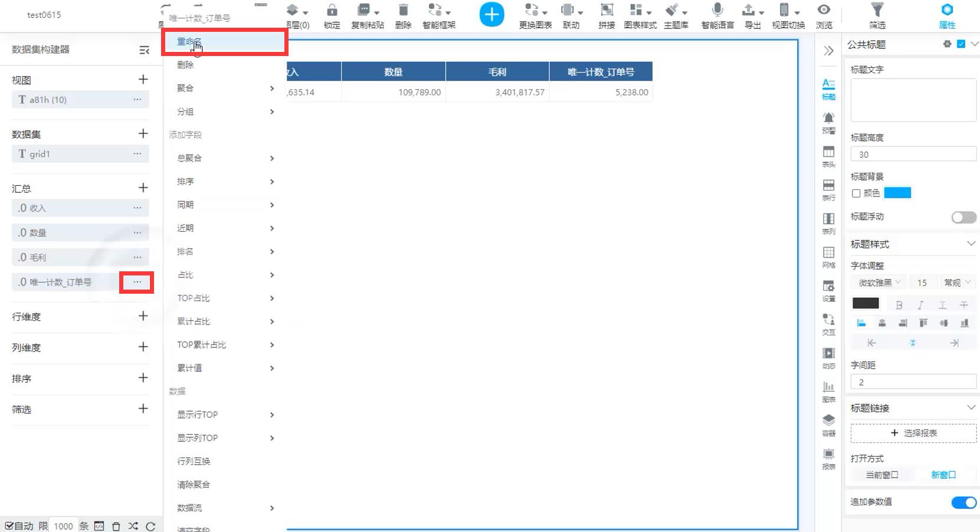Select the 图表 chart sidebar icon
The width and height of the screenshot is (980, 532).
[829, 392]
